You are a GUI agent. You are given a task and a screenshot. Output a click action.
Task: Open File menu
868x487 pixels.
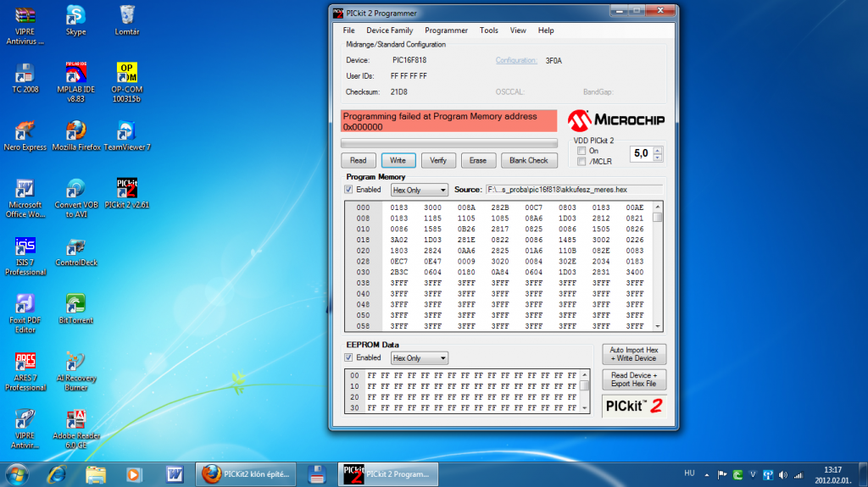348,30
